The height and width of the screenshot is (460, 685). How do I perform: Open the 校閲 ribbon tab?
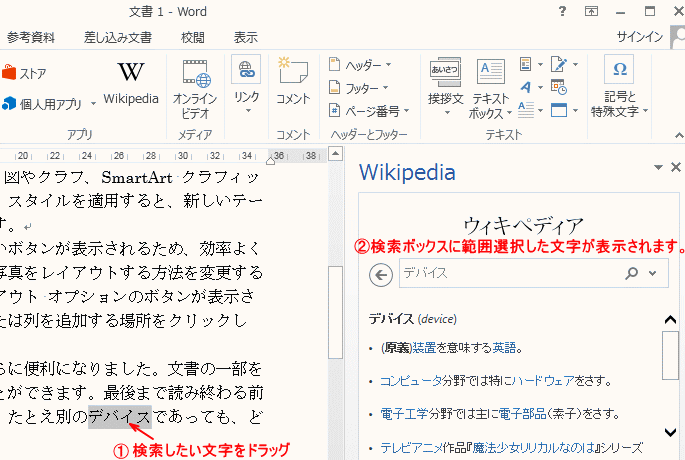[x=193, y=38]
